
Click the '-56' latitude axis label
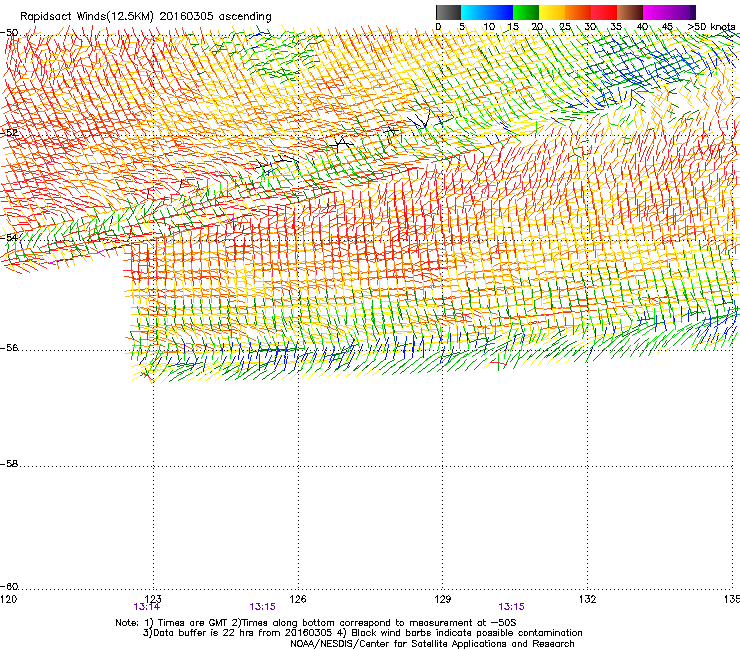9,348
